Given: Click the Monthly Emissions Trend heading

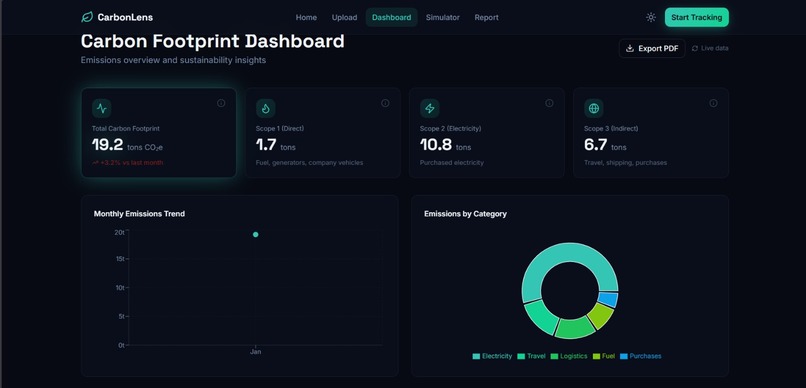Looking at the screenshot, I should [x=139, y=214].
